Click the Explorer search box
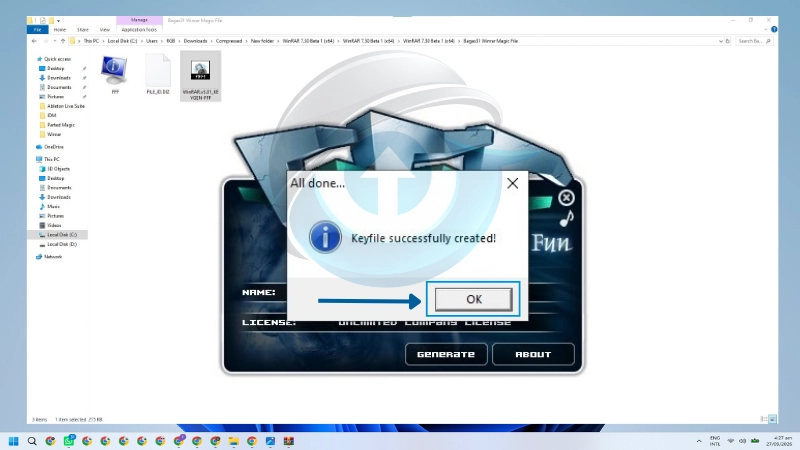 coord(754,41)
